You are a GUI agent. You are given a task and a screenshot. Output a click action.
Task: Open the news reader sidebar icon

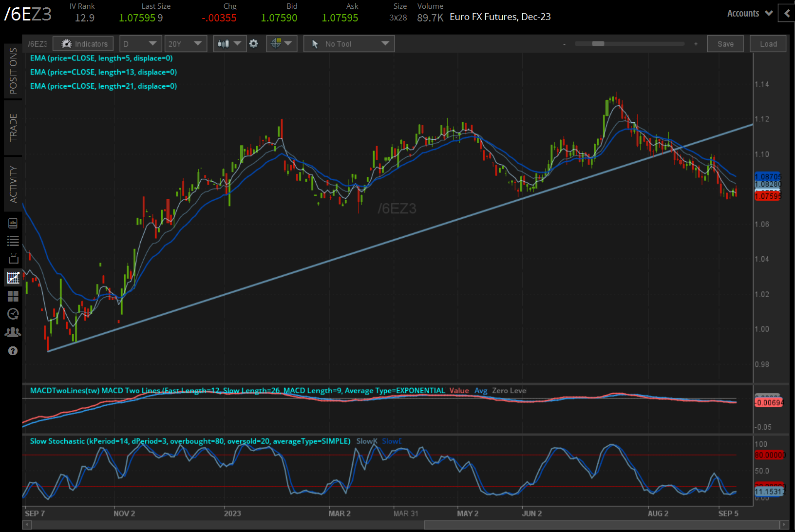coord(13,223)
